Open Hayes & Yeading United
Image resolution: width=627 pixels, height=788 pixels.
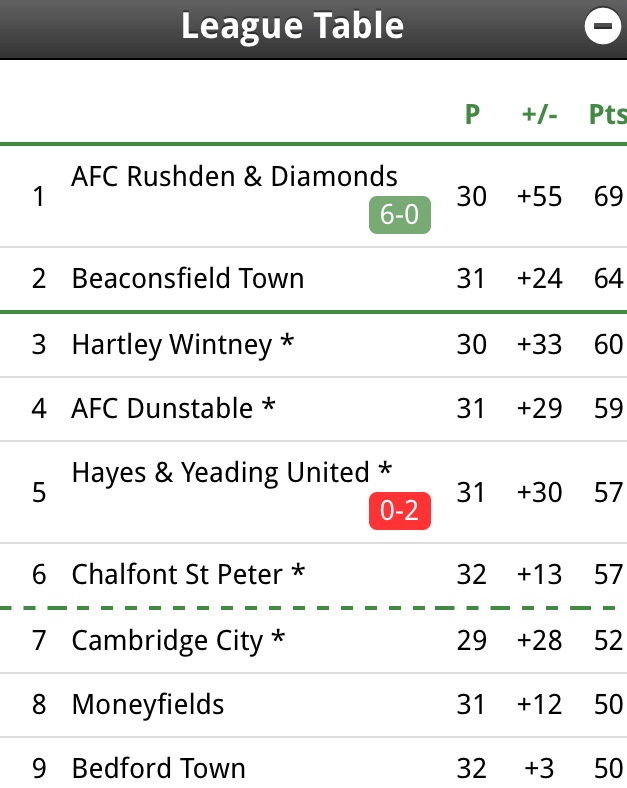[232, 473]
